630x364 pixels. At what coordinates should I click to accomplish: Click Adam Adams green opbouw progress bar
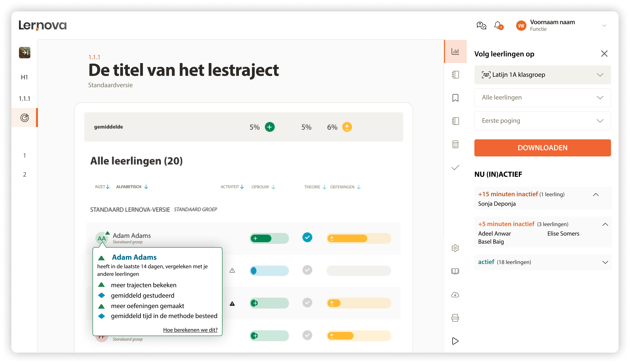[x=269, y=238]
